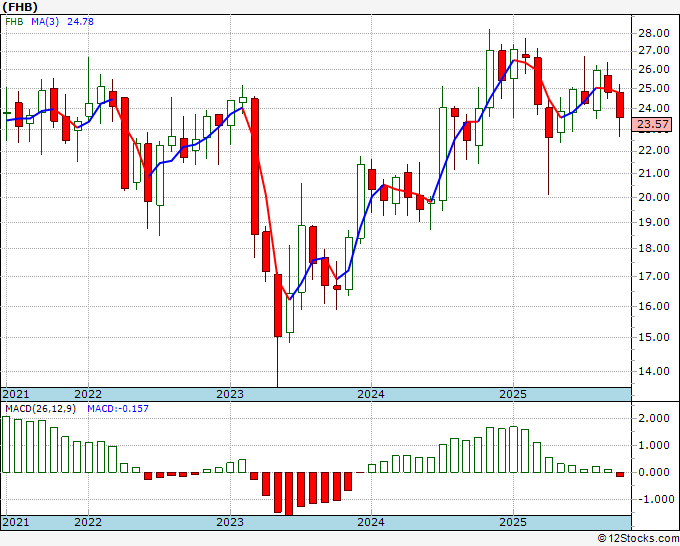
Task: Click the MA(3) legend label
Action: click(x=45, y=22)
